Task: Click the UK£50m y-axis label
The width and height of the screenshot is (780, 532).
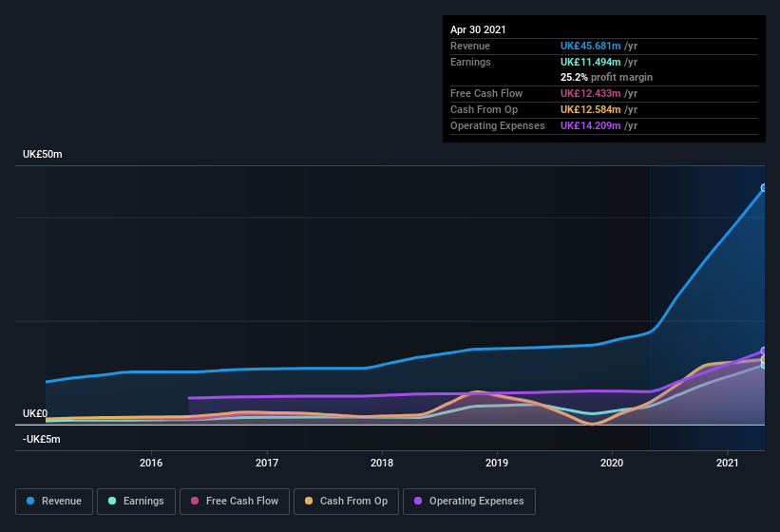Action: tap(43, 154)
